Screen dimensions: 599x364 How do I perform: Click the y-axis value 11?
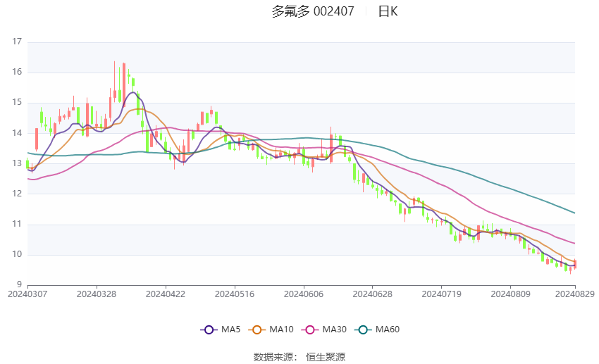click(x=17, y=224)
